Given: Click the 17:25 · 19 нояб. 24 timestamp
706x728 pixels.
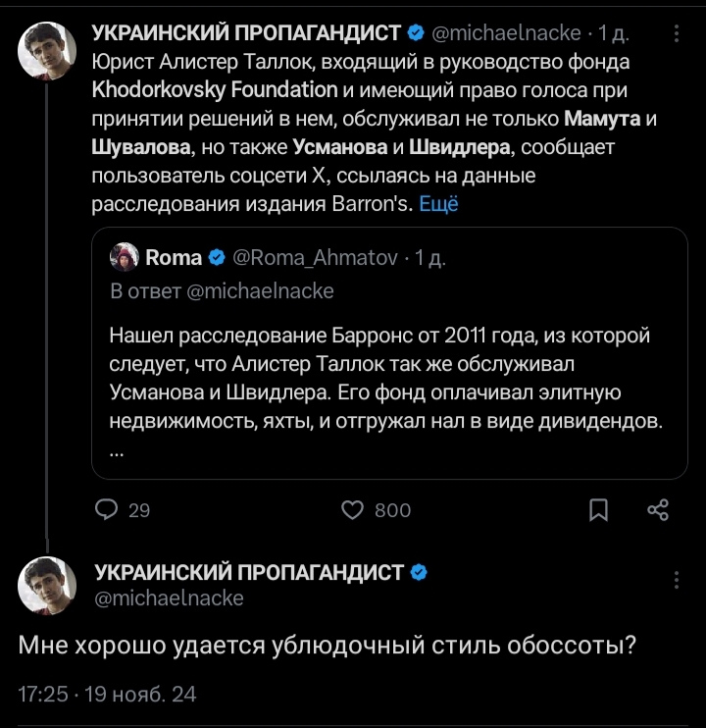Looking at the screenshot, I should pos(108,694).
